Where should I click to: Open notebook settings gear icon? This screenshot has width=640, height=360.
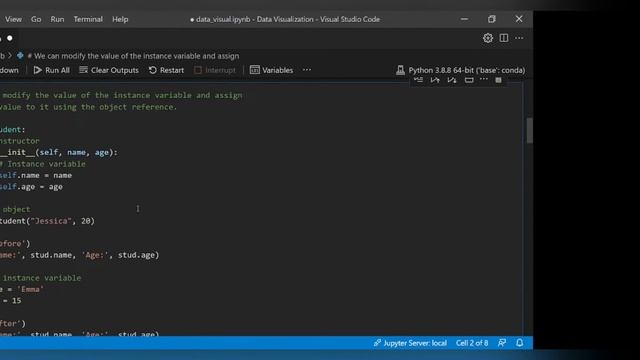point(488,38)
